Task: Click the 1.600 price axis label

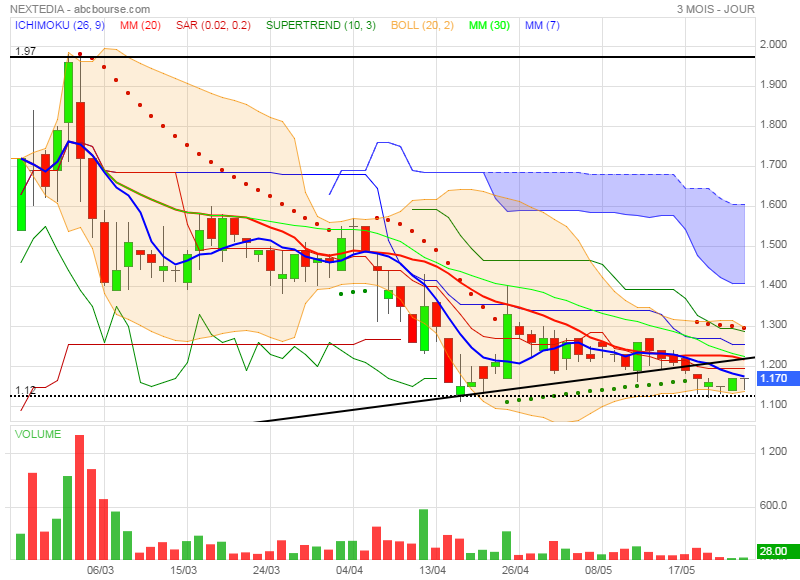Action: pyautogui.click(x=773, y=205)
